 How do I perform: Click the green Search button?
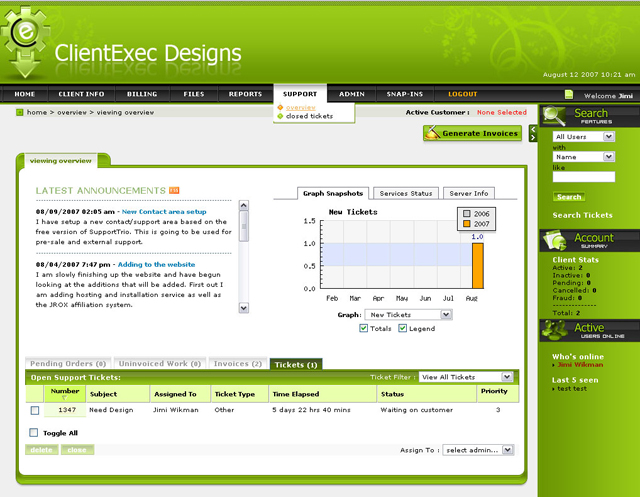pyautogui.click(x=569, y=197)
